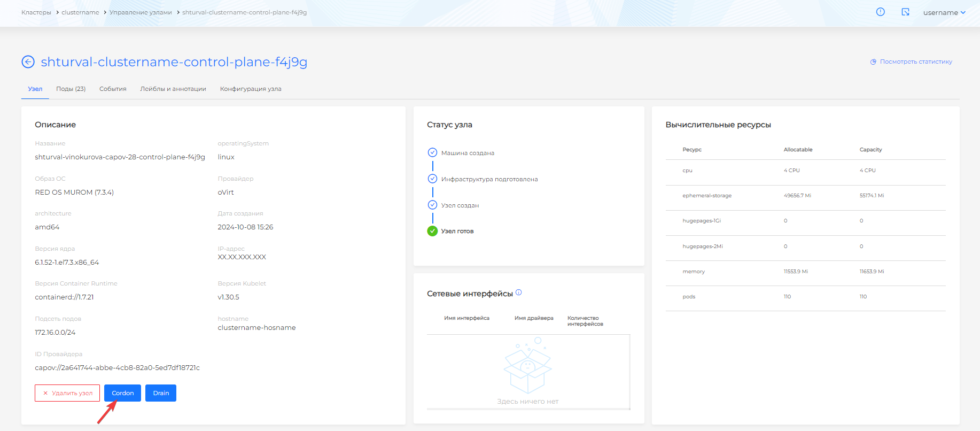Click the Удалить узел button
This screenshot has width=980, height=431.
67,393
